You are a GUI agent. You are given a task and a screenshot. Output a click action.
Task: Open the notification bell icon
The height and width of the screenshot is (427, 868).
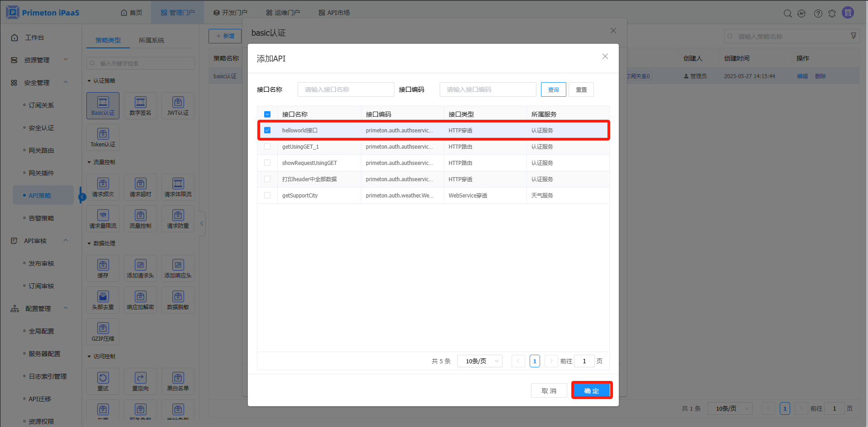[832, 14]
